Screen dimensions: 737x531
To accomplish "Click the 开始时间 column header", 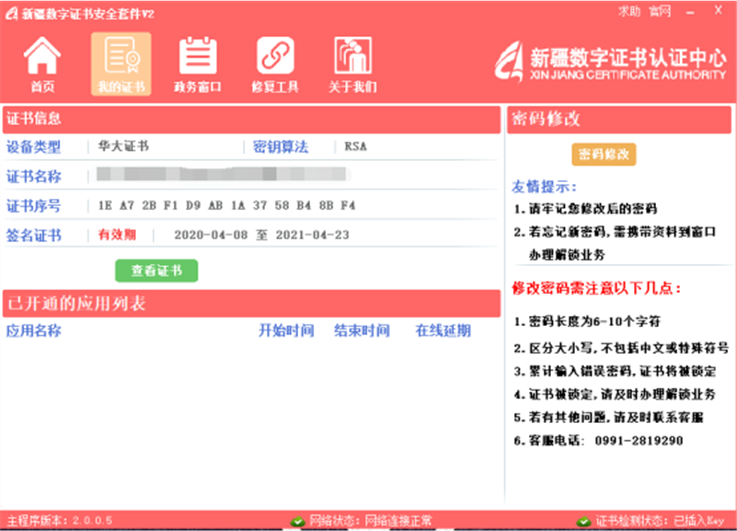I will [286, 330].
